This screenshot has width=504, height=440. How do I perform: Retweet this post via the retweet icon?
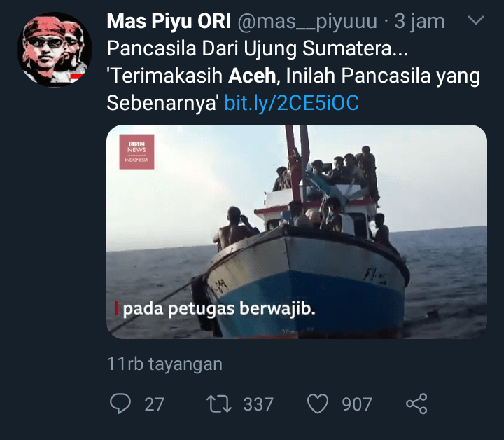click(219, 404)
